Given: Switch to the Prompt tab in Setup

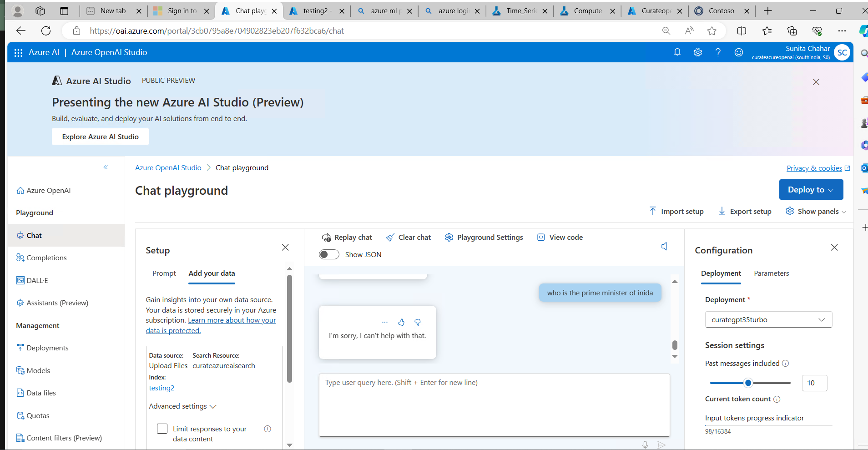Looking at the screenshot, I should pos(164,273).
